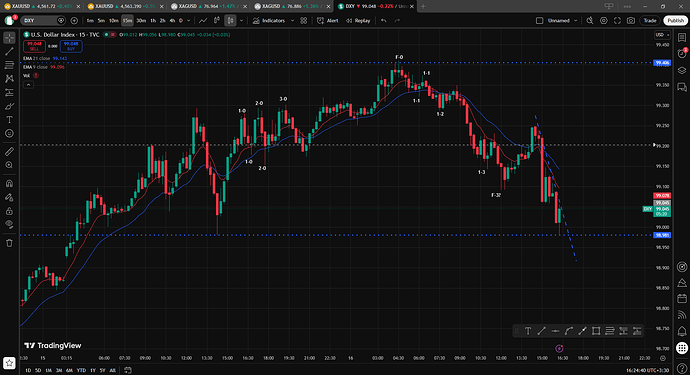Select the ruler measure tool
Viewport: 690px width, 375px height.
click(x=9, y=151)
